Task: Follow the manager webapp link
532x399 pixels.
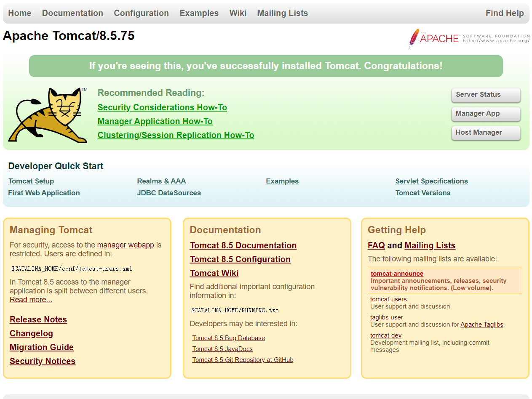Action: [126, 245]
